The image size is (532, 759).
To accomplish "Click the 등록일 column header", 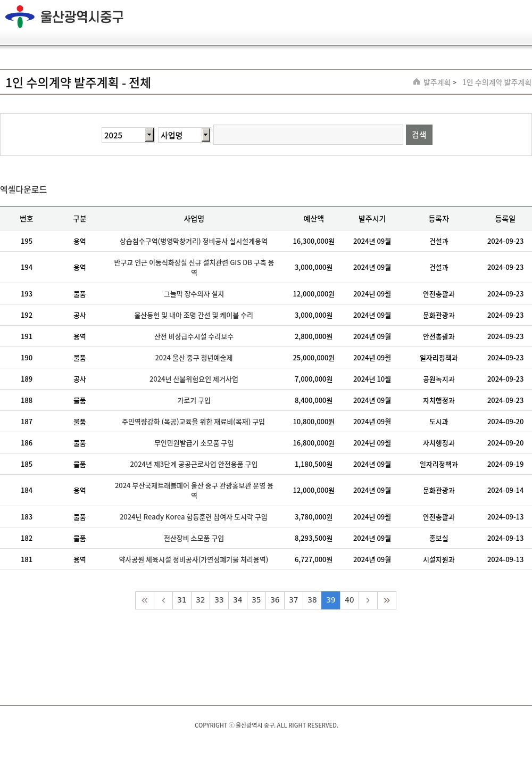I will click(x=505, y=219).
